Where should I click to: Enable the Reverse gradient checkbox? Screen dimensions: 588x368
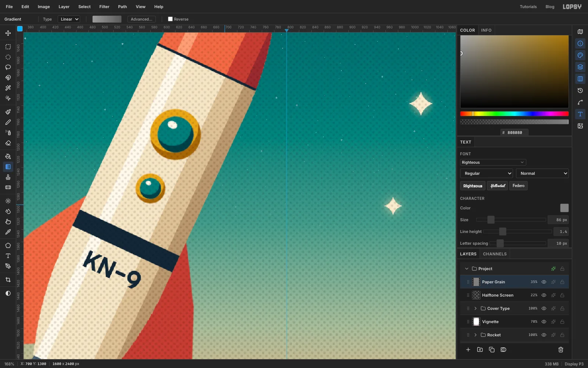[x=170, y=19]
